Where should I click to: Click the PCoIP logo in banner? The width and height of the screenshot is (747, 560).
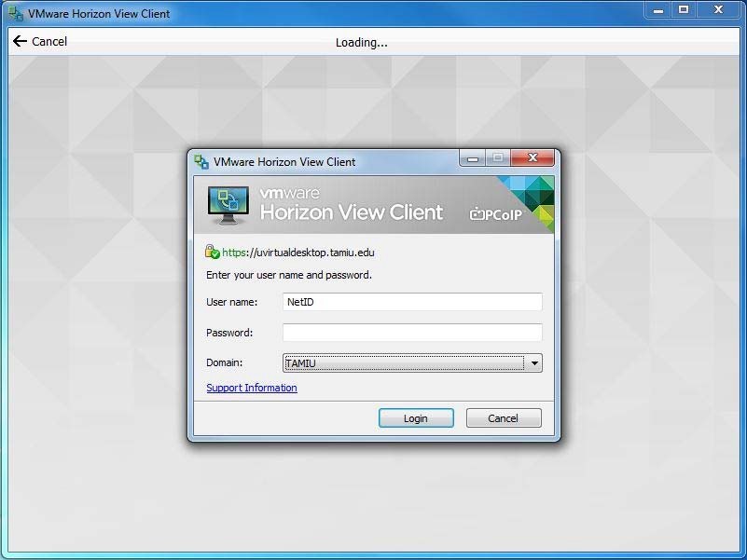pos(495,214)
